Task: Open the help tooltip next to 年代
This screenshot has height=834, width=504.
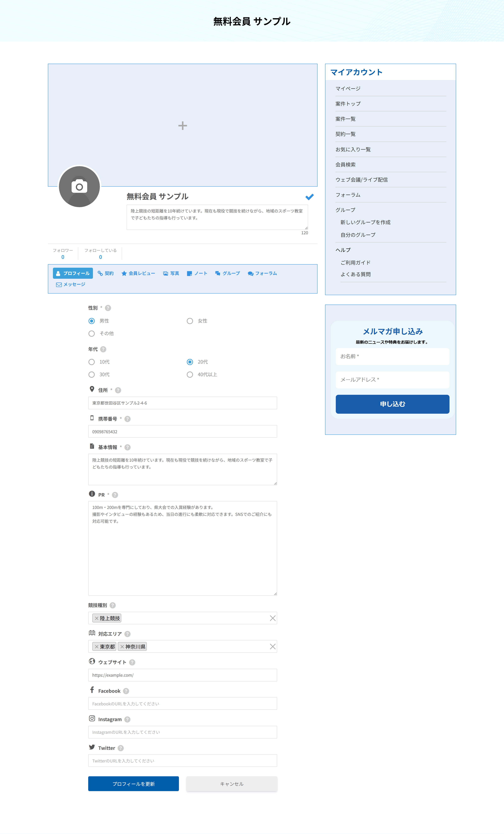Action: tap(103, 349)
